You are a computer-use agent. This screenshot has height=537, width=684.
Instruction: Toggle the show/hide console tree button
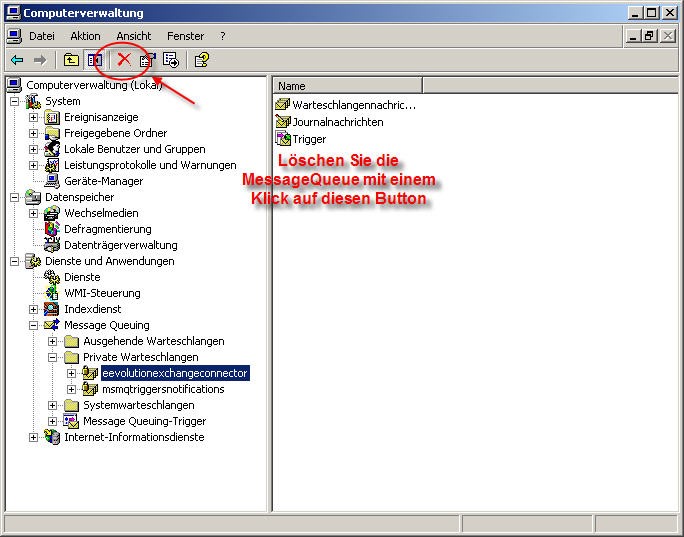click(x=94, y=60)
